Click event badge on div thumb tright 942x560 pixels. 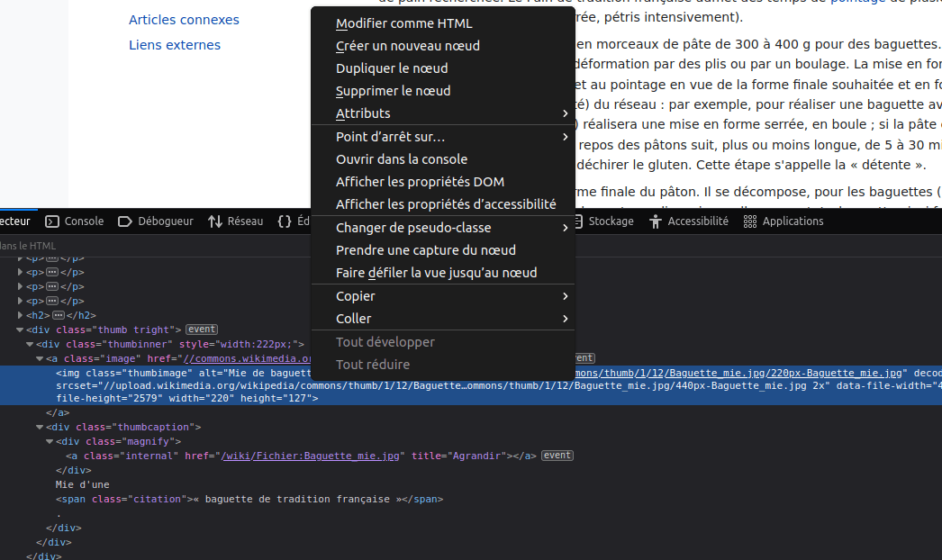click(201, 330)
